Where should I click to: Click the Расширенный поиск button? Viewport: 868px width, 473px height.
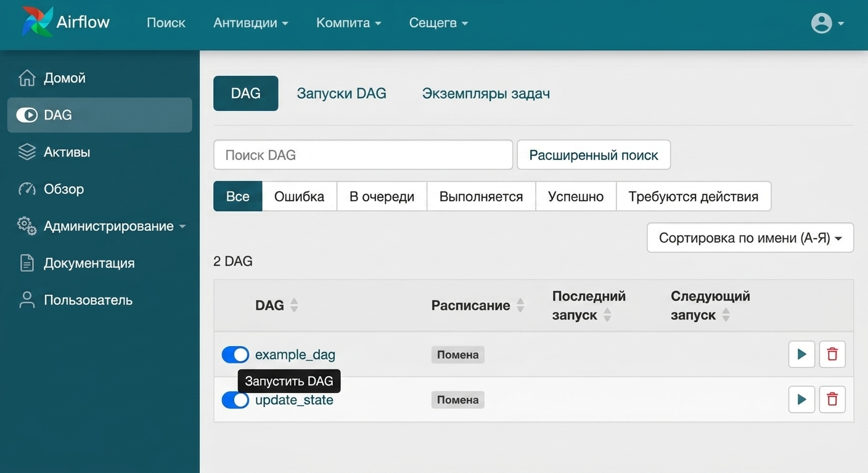594,155
